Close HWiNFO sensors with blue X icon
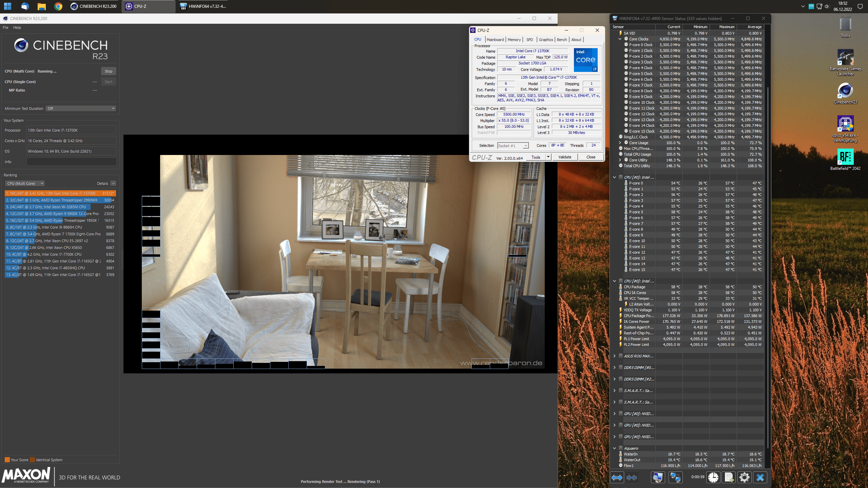Image resolution: width=868 pixels, height=488 pixels. (760, 477)
